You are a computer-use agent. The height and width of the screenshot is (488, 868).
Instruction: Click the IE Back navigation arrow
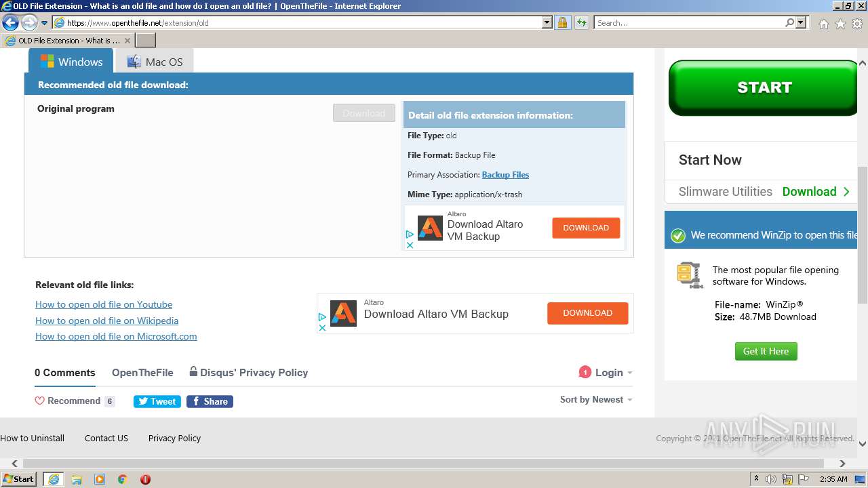[10, 22]
